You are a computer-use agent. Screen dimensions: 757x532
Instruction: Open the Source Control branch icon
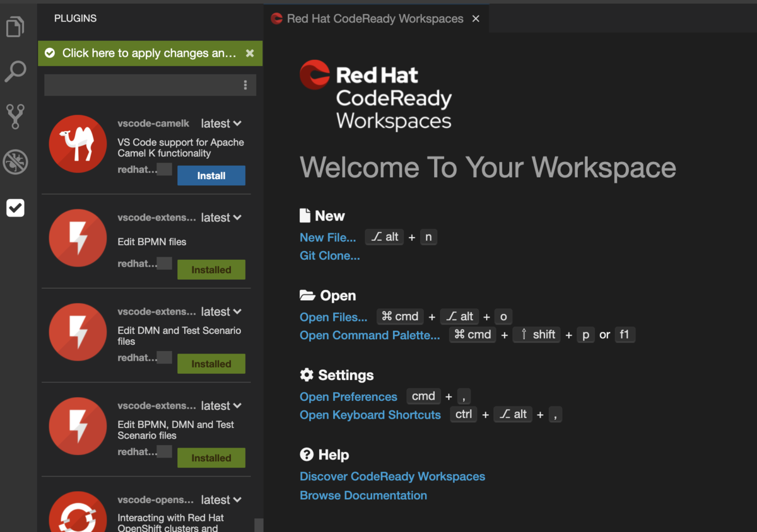coord(15,117)
